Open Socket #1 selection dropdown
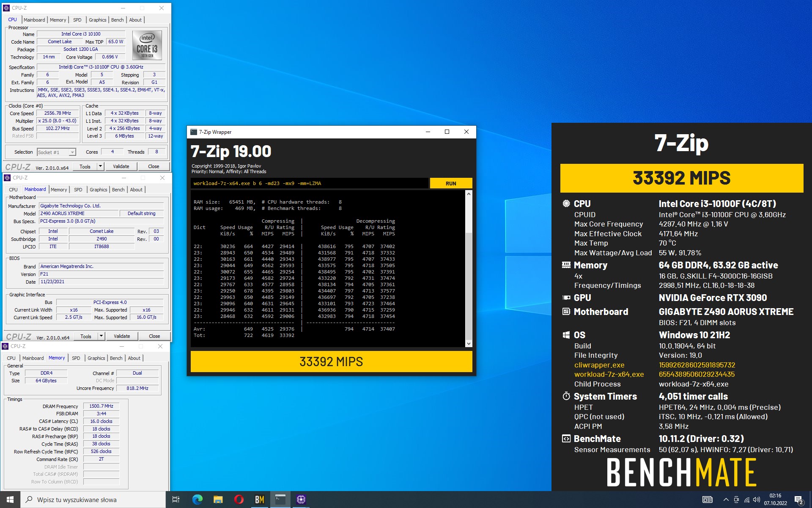Viewport: 812px width, 508px height. [x=72, y=152]
